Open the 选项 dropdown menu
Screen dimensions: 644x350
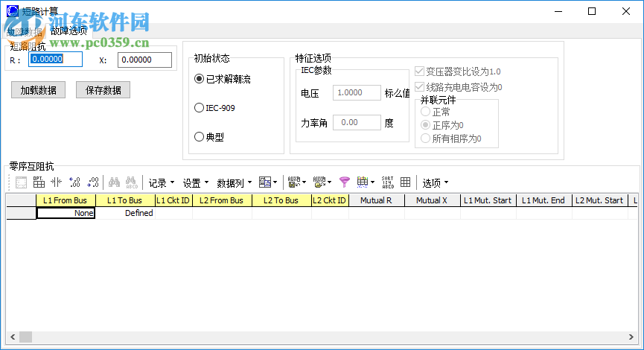coord(436,182)
